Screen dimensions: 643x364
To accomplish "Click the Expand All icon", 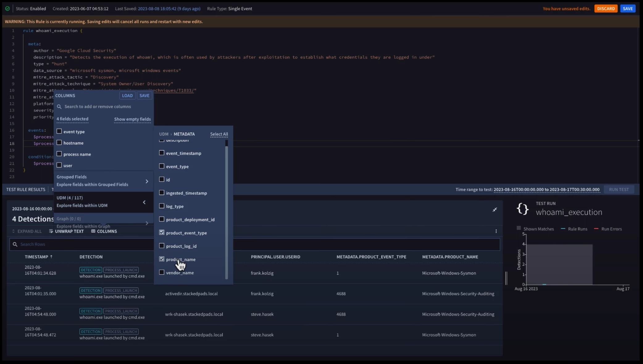I will (13, 231).
